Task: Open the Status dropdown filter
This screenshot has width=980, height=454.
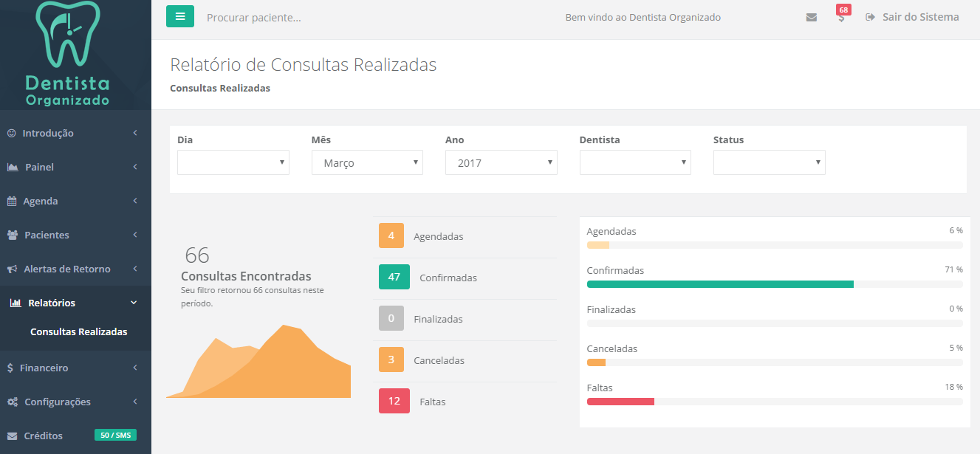Action: point(769,162)
